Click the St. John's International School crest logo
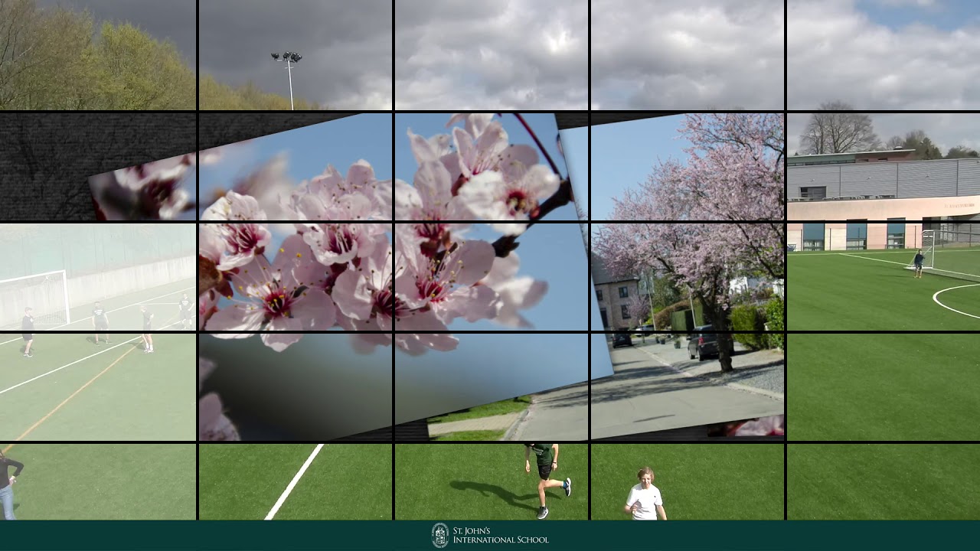The width and height of the screenshot is (980, 551). [x=440, y=535]
